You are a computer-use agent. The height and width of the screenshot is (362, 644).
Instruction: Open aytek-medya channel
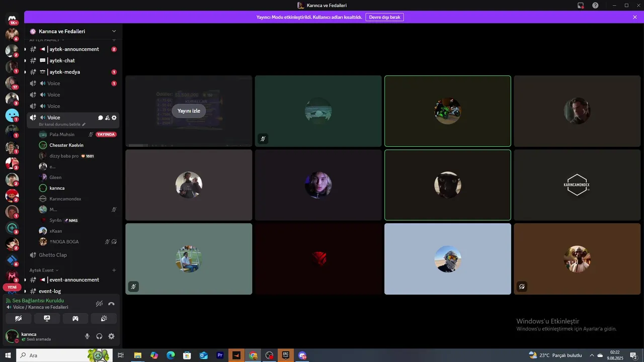coord(73,72)
